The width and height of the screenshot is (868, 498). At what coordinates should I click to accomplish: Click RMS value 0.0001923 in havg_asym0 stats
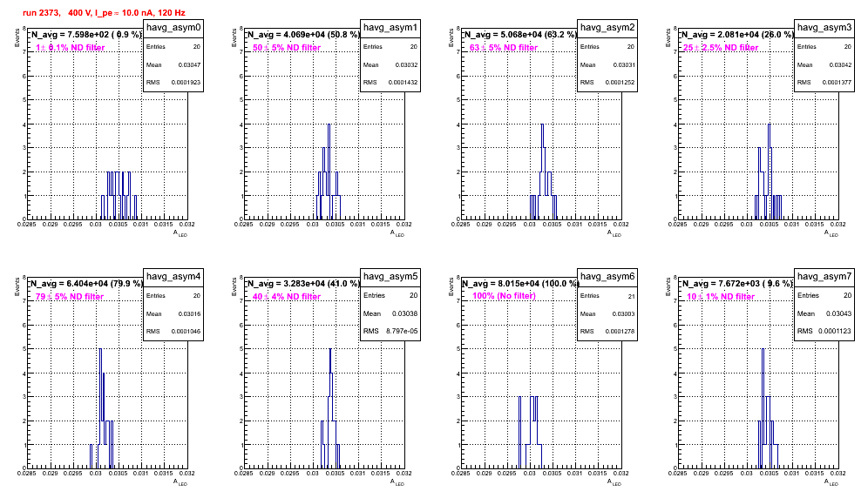(186, 83)
